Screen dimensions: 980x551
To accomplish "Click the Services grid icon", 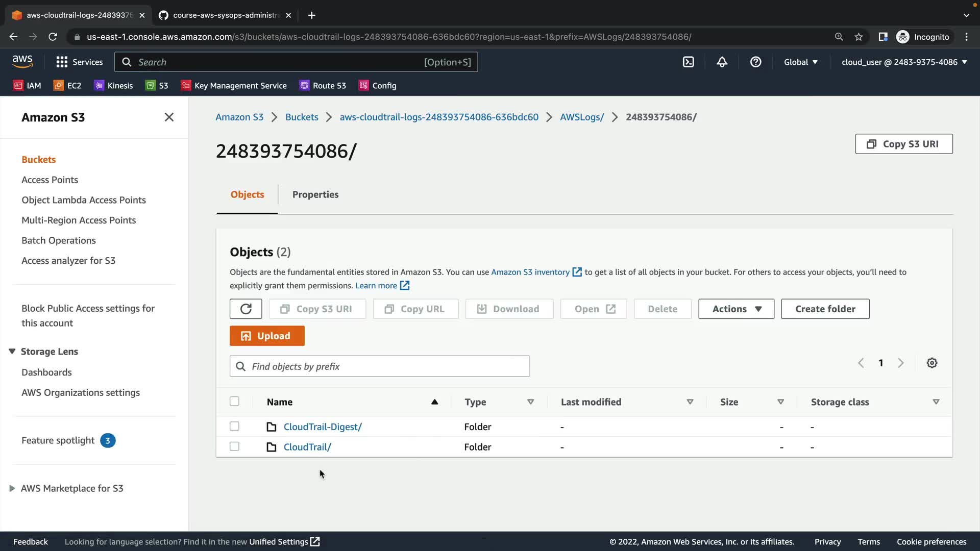I will pyautogui.click(x=62, y=62).
